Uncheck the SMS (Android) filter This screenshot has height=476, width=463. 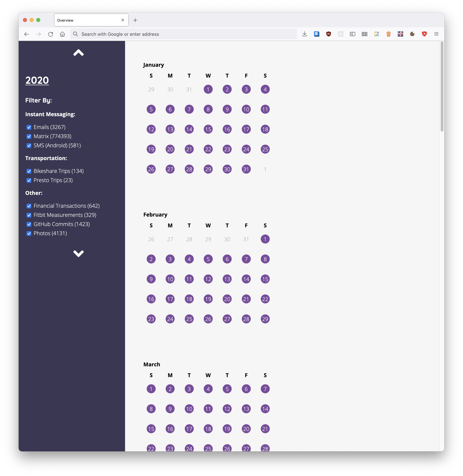coord(29,145)
